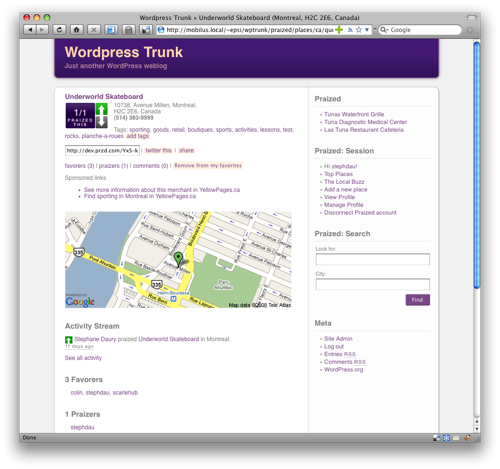
Task: Click the 'Remove from my favorites' link
Action: (x=208, y=166)
